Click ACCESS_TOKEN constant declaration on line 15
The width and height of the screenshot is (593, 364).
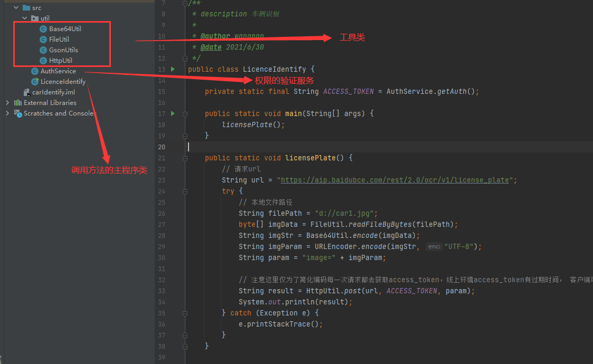(x=349, y=91)
